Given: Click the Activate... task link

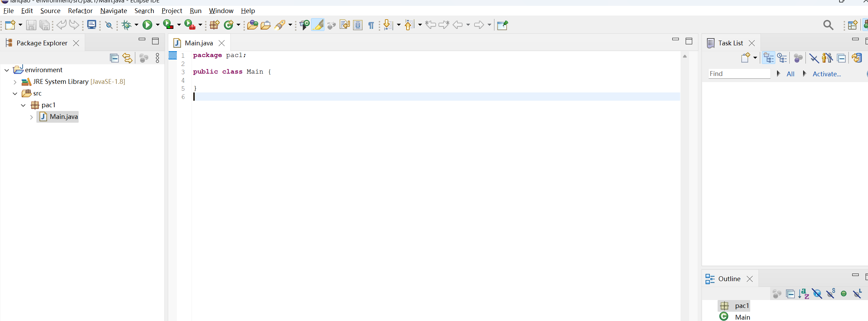Looking at the screenshot, I should [827, 74].
